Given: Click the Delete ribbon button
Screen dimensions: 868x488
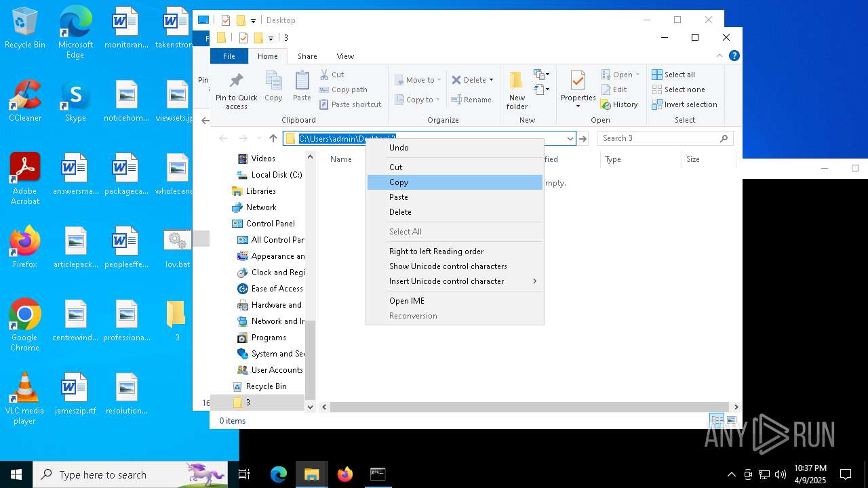Looking at the screenshot, I should click(x=473, y=80).
